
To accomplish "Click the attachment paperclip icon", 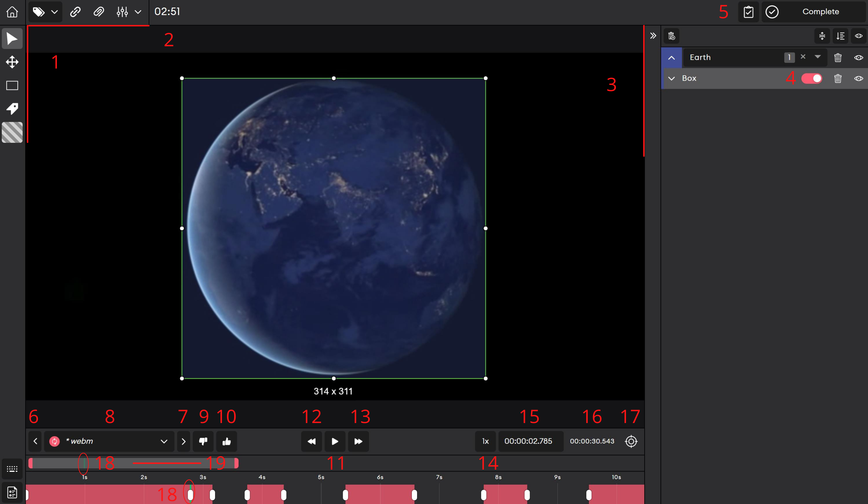I will click(x=98, y=12).
